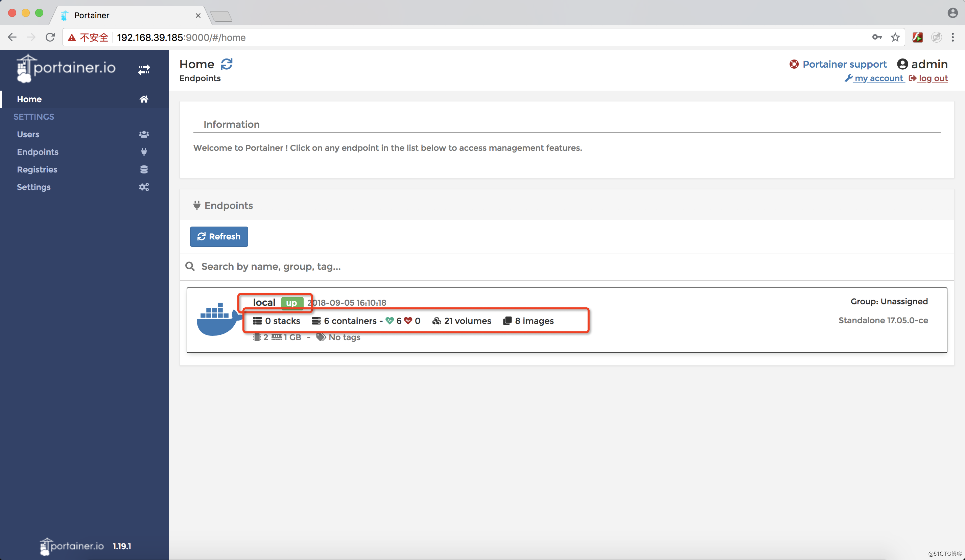Viewport: 965px width, 560px height.
Task: Bookmark the page with the star icon
Action: pos(895,37)
